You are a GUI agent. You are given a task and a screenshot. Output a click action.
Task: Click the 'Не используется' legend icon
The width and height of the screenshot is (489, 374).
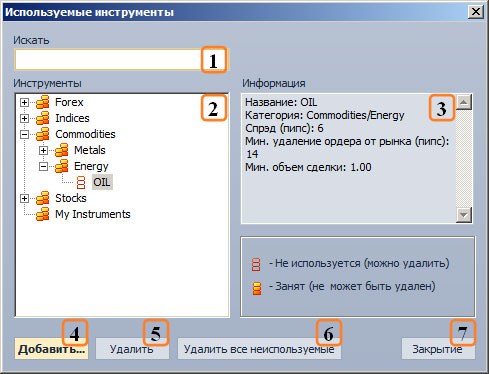pos(256,264)
